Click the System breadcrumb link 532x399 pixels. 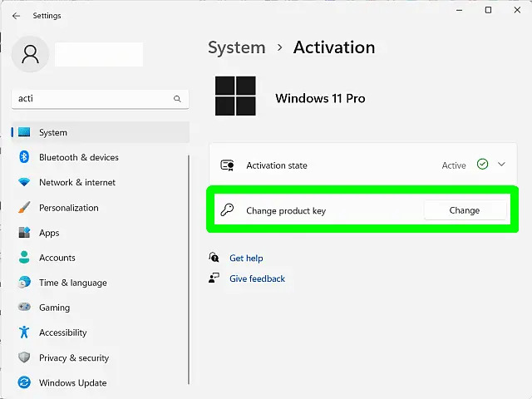point(237,47)
